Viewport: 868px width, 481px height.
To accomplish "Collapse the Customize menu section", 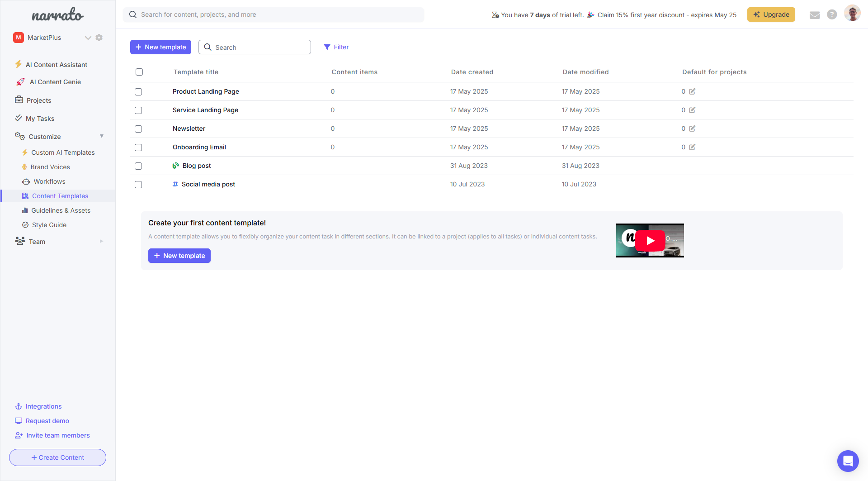I will [x=102, y=136].
